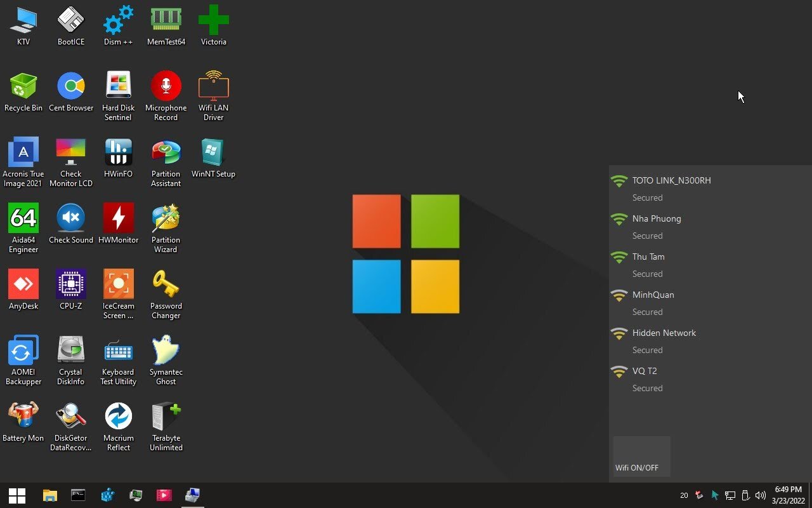Image resolution: width=812 pixels, height=508 pixels.
Task: Open Aida64 Engineer icon
Action: point(23,228)
